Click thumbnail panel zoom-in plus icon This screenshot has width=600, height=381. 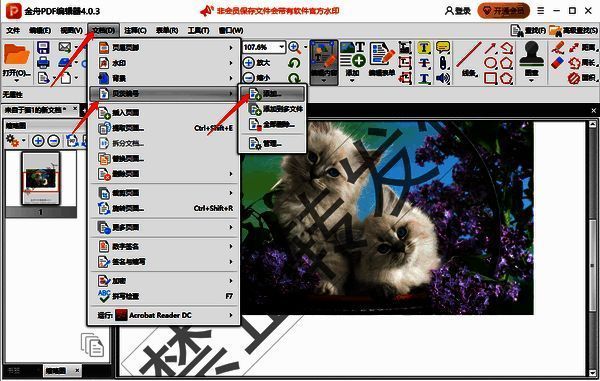38,141
